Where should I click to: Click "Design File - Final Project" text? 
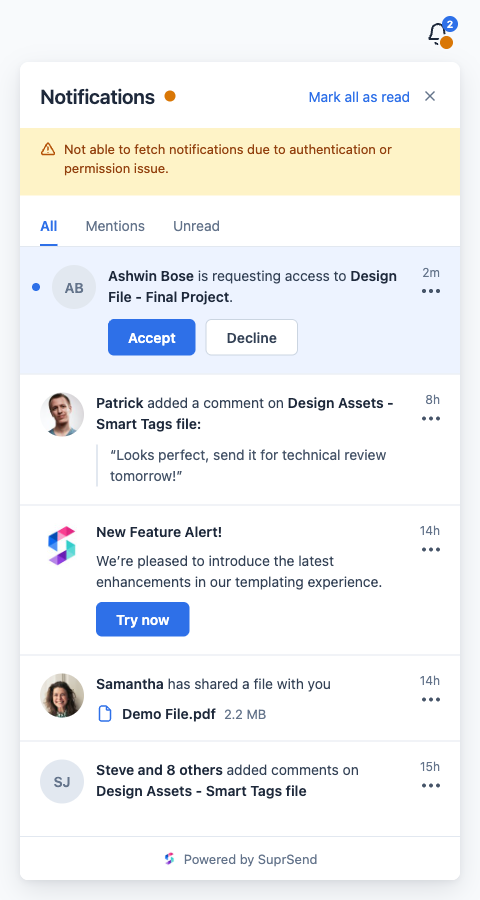253,286
